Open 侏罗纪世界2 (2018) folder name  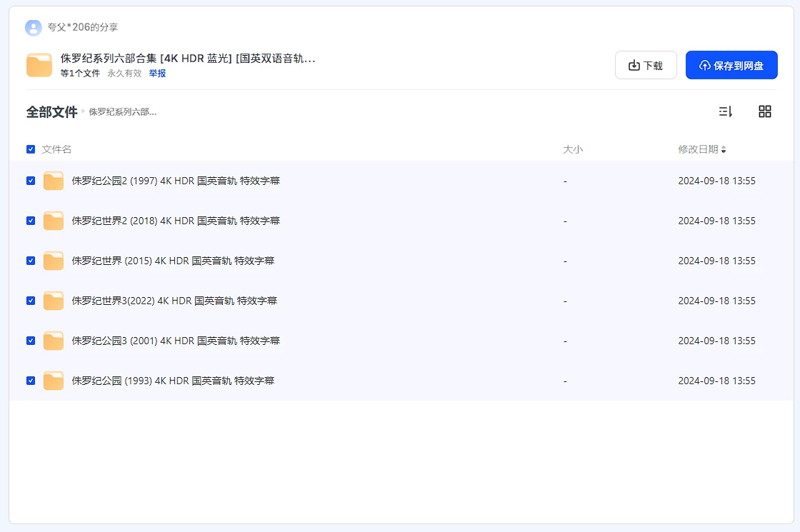click(x=176, y=221)
